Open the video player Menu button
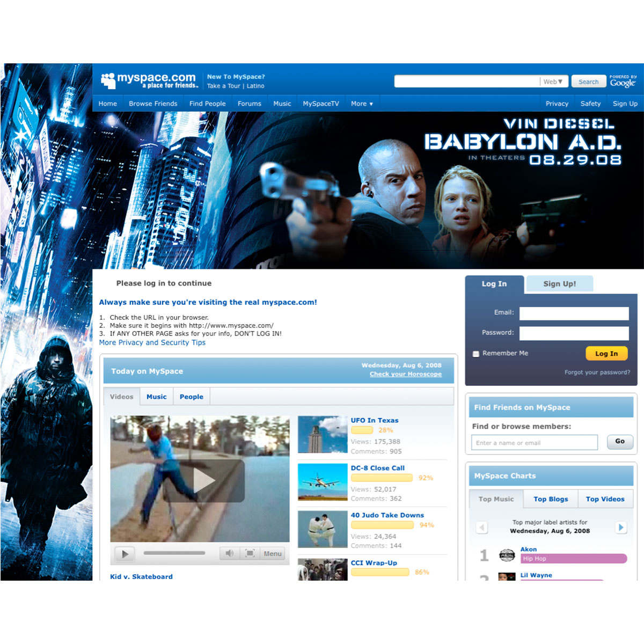This screenshot has height=644, width=644. (273, 553)
